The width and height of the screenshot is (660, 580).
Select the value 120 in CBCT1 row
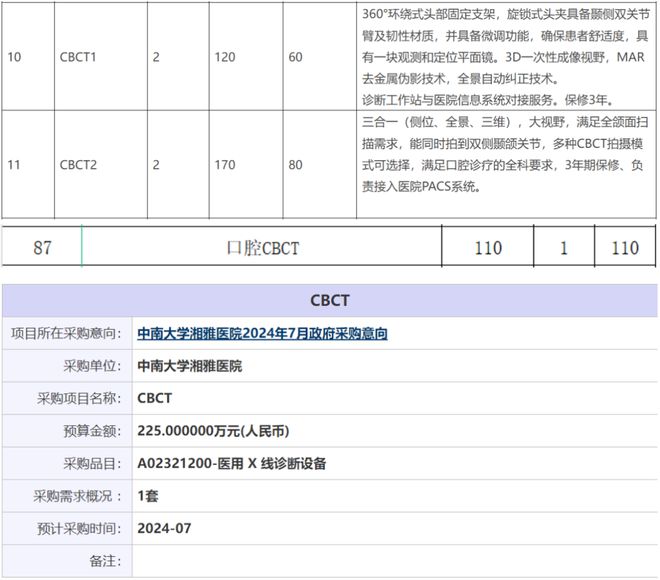225,57
